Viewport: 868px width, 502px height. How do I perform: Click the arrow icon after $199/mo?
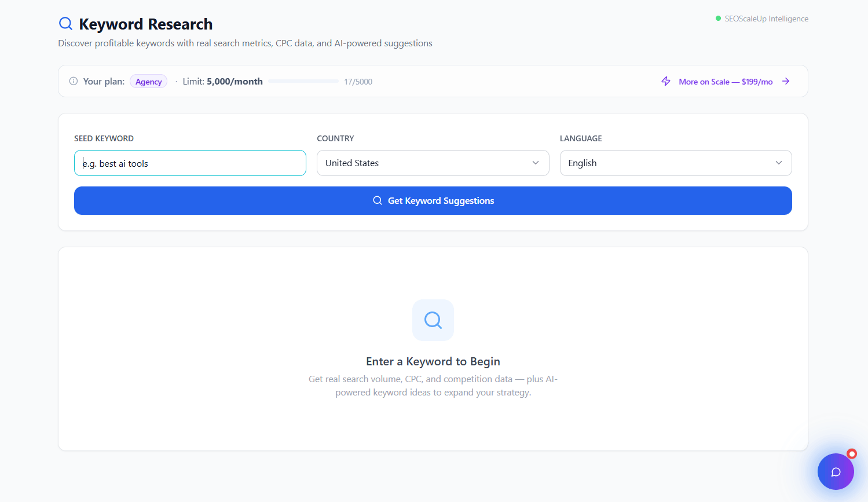click(786, 81)
